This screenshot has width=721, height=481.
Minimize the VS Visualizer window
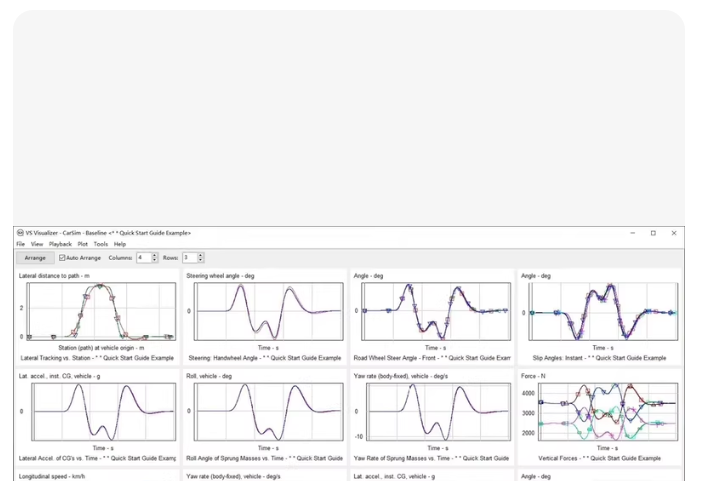[x=633, y=233]
